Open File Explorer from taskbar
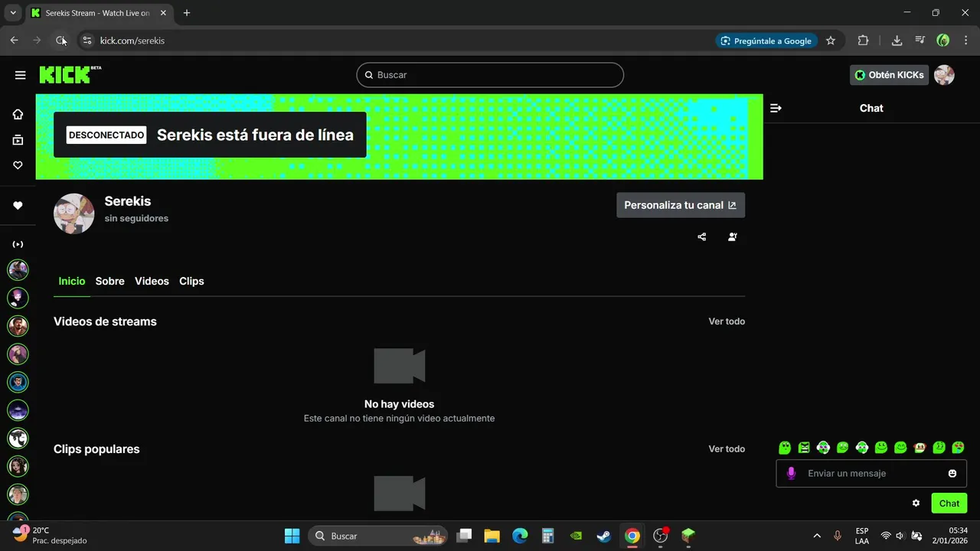The height and width of the screenshot is (551, 980). 492,536
